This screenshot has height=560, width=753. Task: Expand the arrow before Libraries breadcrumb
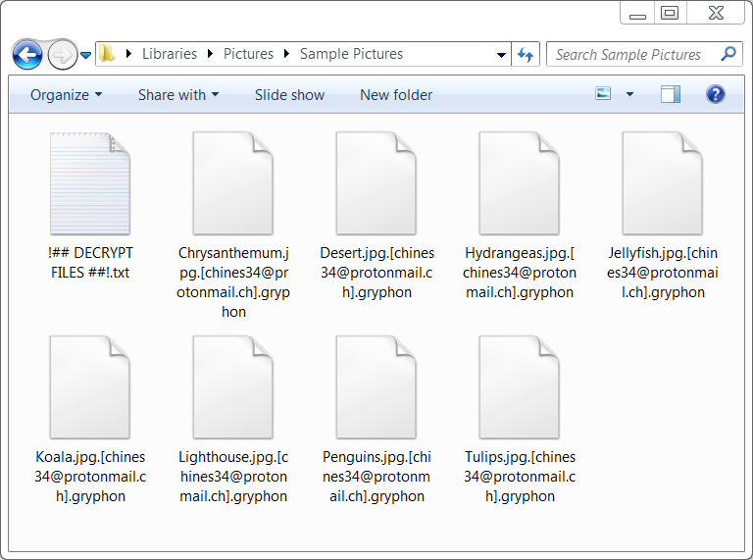128,54
